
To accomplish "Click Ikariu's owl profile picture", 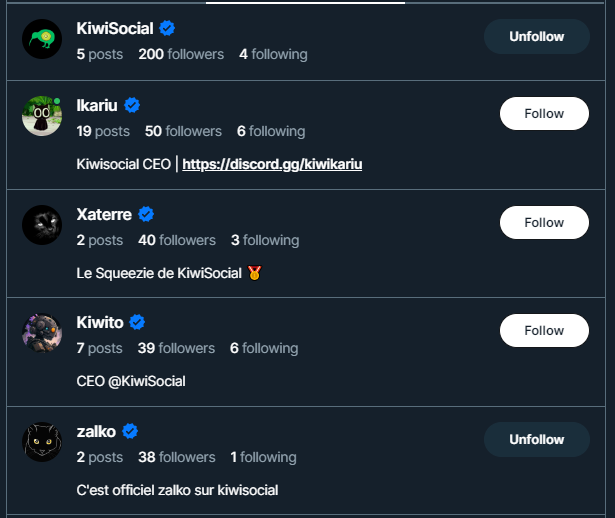I will point(42,116).
